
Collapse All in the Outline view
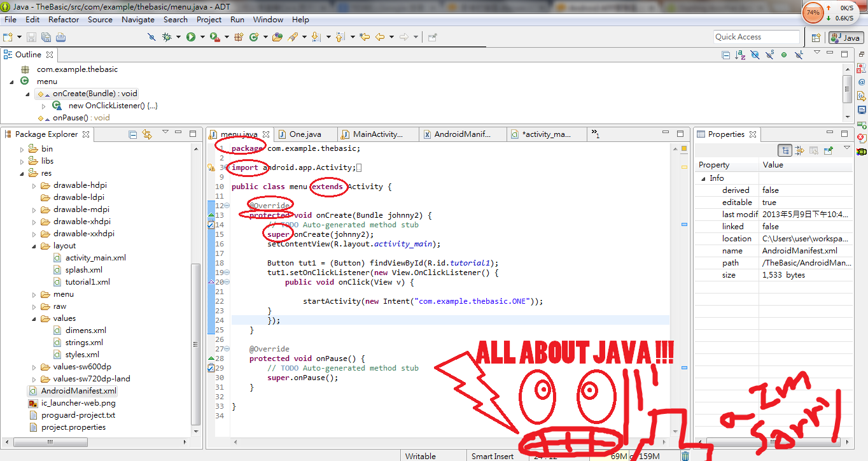725,55
